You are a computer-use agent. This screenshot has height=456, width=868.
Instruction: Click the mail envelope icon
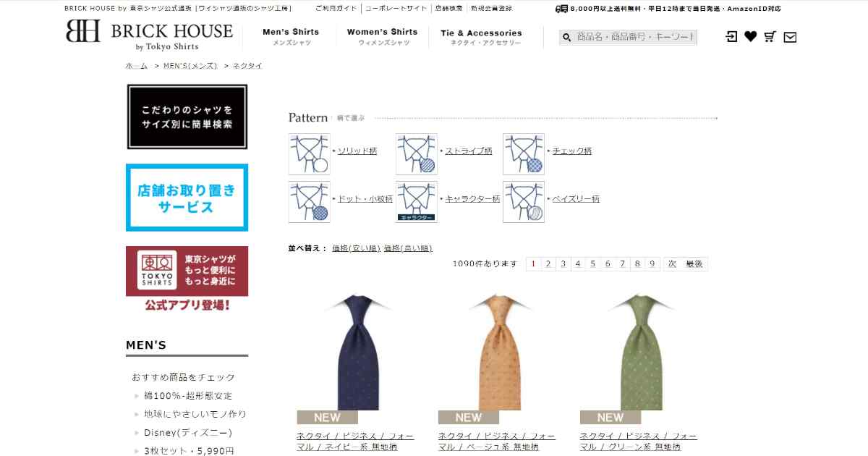tap(790, 37)
